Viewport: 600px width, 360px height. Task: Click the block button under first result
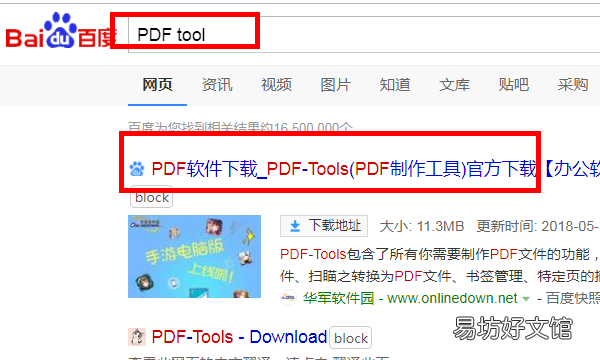tap(152, 198)
